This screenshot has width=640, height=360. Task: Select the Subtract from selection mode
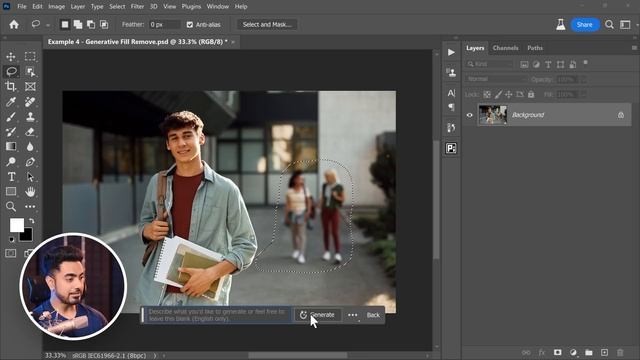(x=91, y=24)
